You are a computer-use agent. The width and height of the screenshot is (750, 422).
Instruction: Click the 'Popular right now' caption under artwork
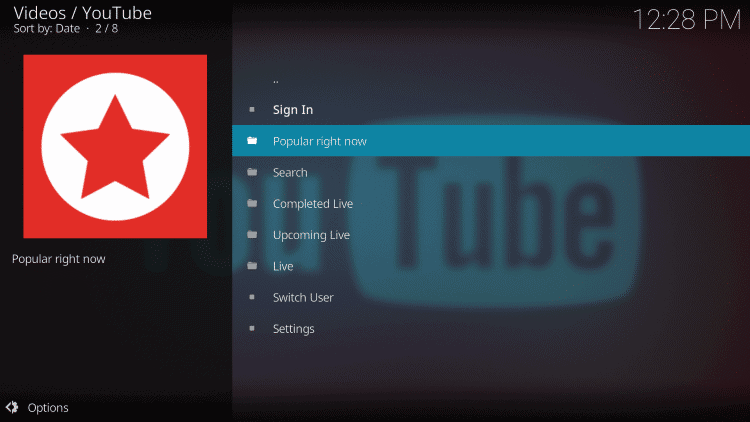click(58, 259)
